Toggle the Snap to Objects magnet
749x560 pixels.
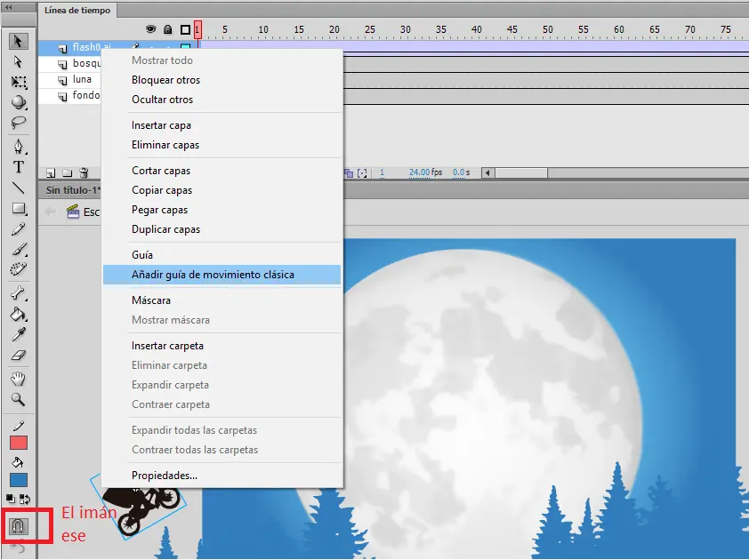pos(18,526)
